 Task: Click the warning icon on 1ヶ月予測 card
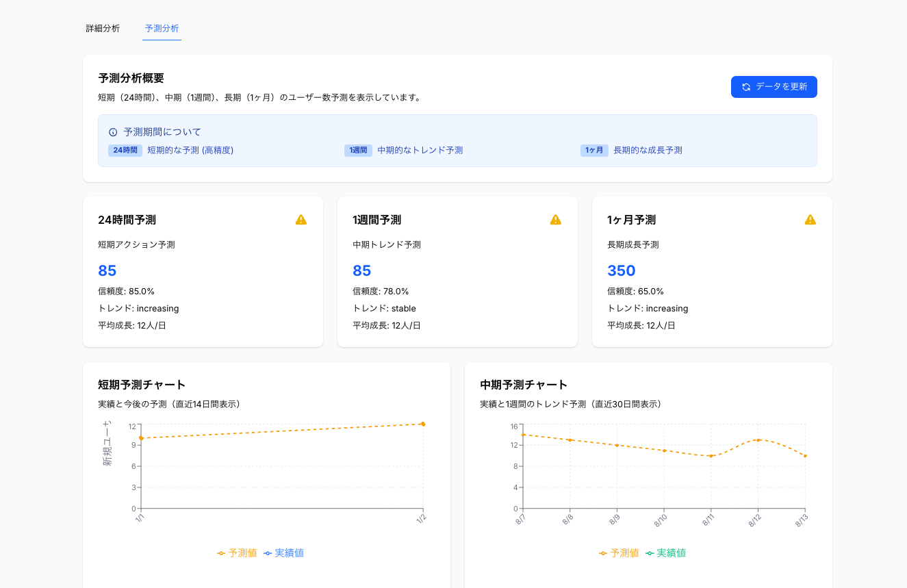(x=810, y=220)
